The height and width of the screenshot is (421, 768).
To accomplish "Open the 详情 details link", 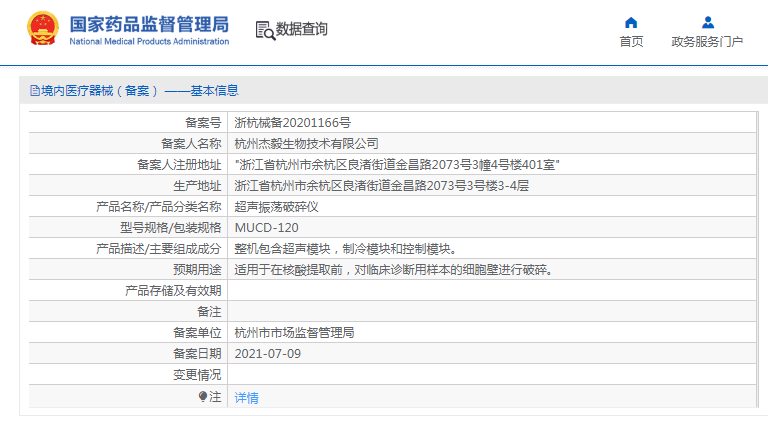I will [246, 398].
